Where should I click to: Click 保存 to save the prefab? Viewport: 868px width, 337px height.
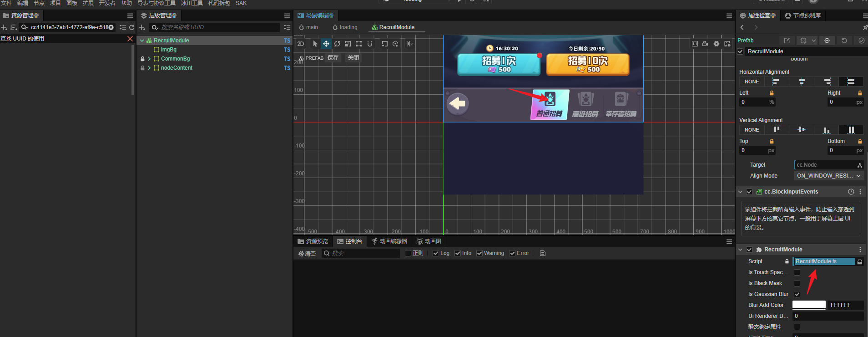click(333, 58)
